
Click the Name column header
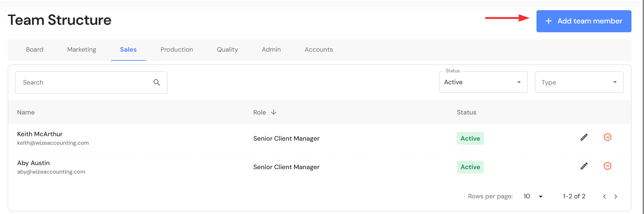(x=26, y=112)
